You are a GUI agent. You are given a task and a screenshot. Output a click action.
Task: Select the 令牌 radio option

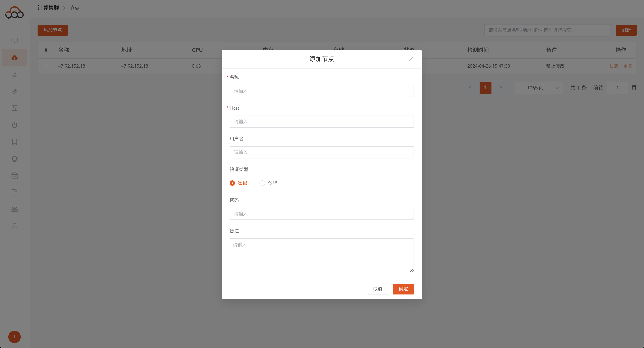click(x=262, y=183)
